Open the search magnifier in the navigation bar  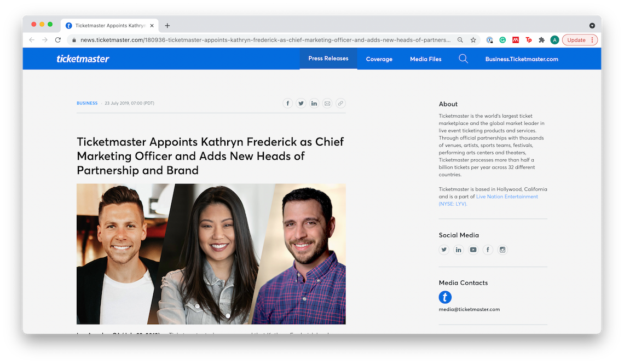point(463,59)
